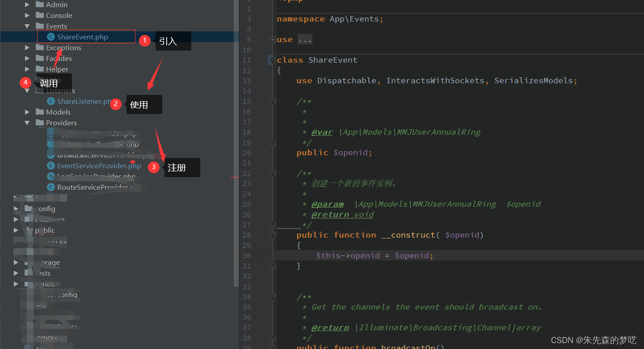Viewport: 644px width, 349px height.
Task: Expand the Admin folder
Action: 27,4
